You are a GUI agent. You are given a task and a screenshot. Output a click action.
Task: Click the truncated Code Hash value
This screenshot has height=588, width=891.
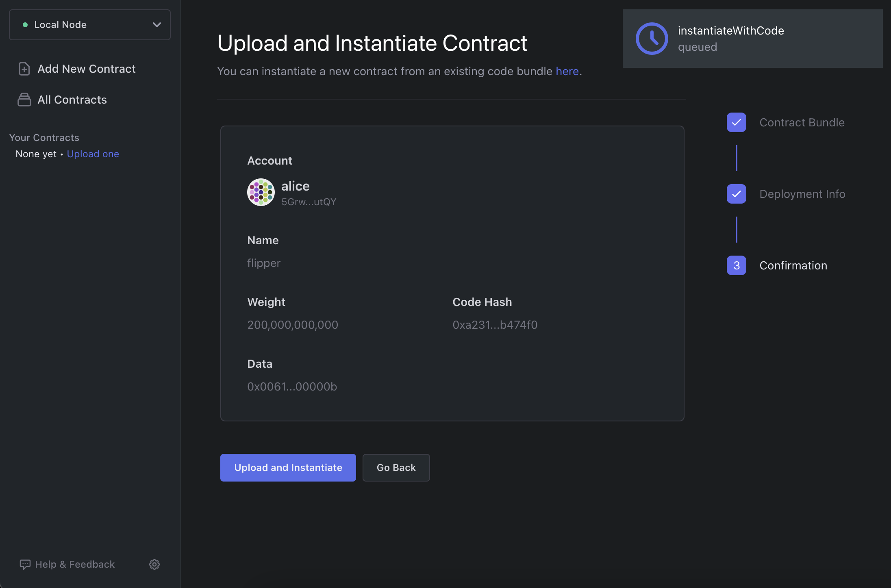495,324
